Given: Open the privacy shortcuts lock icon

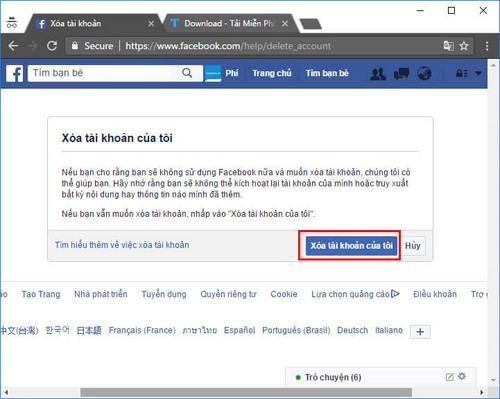Looking at the screenshot, I should click(461, 73).
